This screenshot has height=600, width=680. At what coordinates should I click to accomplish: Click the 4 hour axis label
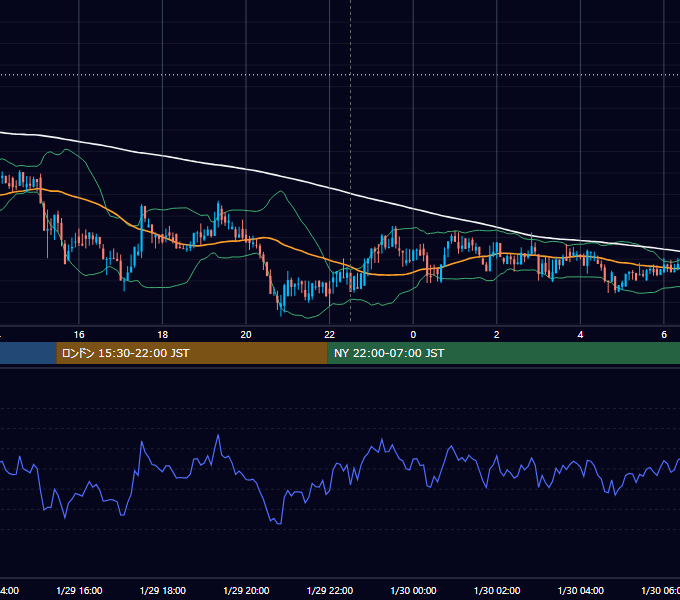click(x=580, y=335)
